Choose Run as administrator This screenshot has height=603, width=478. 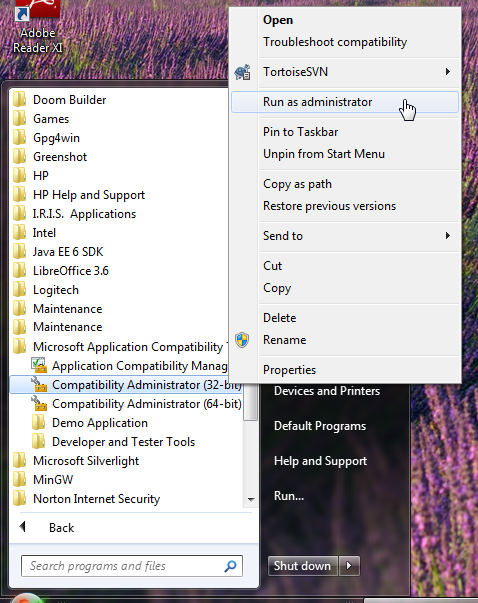click(345, 102)
